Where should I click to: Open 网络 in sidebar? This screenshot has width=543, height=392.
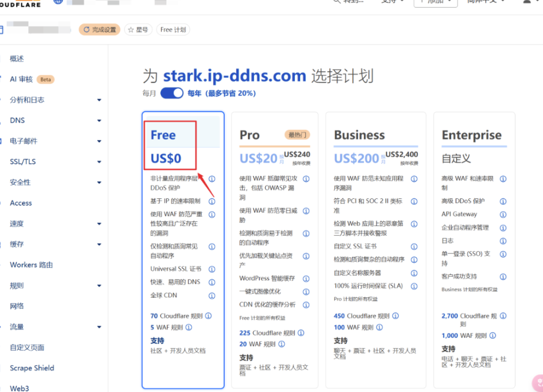tap(16, 306)
